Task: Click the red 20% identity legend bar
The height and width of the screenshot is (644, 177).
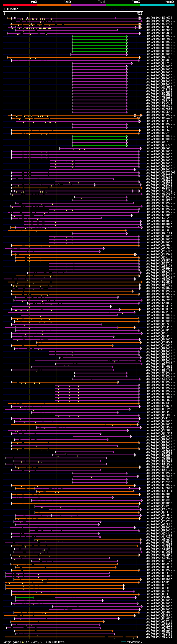Action: tap(20, 5)
